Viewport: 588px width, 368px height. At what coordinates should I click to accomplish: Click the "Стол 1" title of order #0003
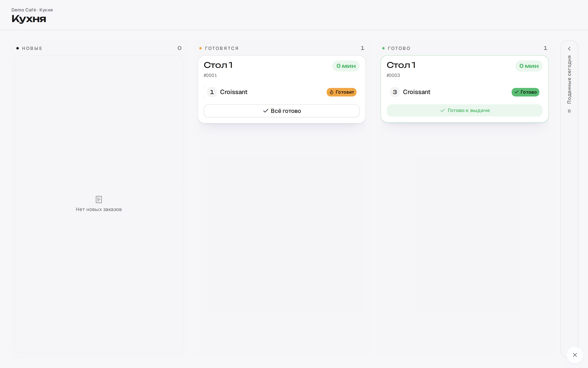click(x=401, y=65)
